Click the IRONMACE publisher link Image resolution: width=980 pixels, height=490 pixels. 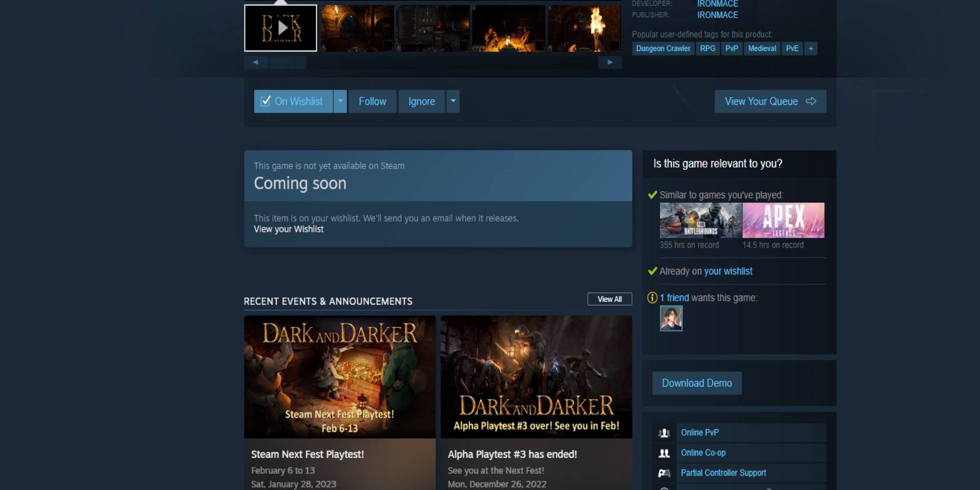717,15
